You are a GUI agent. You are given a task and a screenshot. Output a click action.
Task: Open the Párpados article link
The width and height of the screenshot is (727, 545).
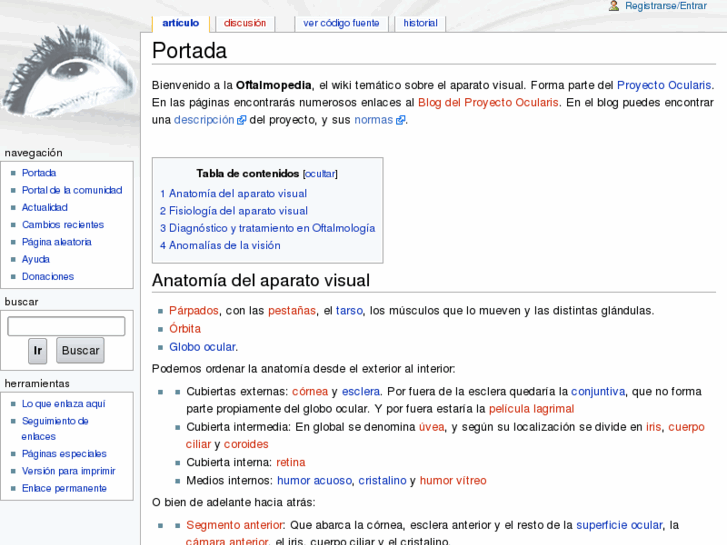point(194,311)
